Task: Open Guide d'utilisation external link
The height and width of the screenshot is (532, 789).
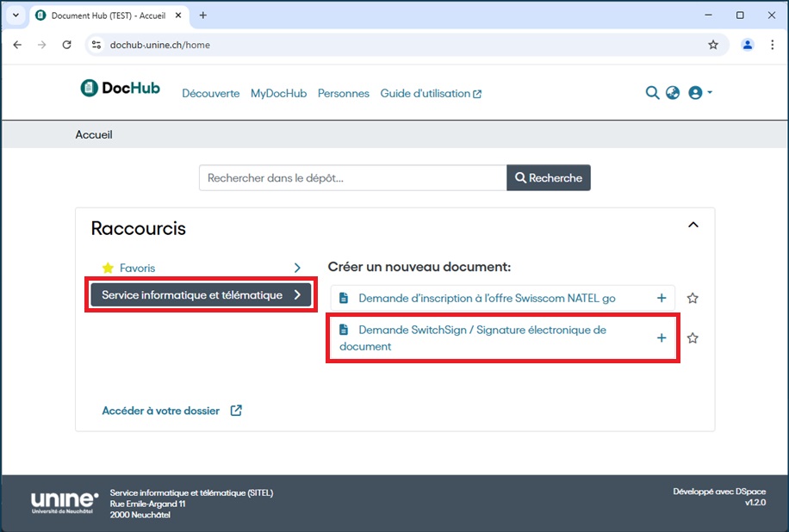Action: tap(431, 94)
